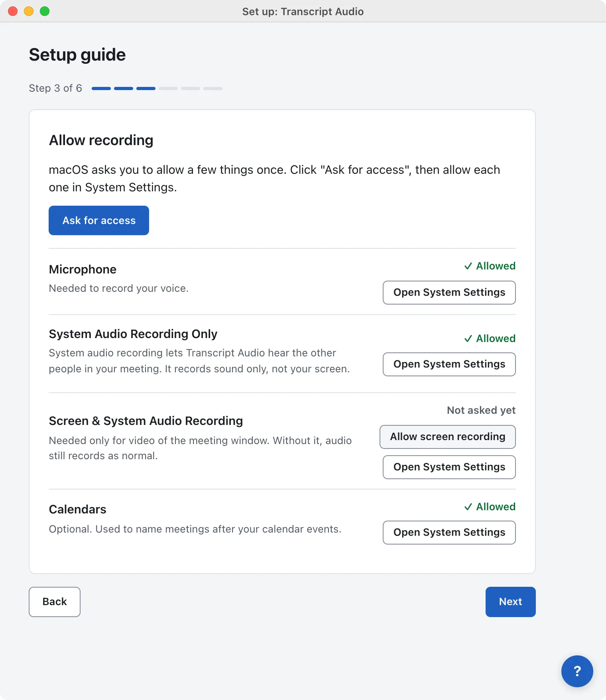
Task: Click the Setup guide title
Action: click(77, 55)
